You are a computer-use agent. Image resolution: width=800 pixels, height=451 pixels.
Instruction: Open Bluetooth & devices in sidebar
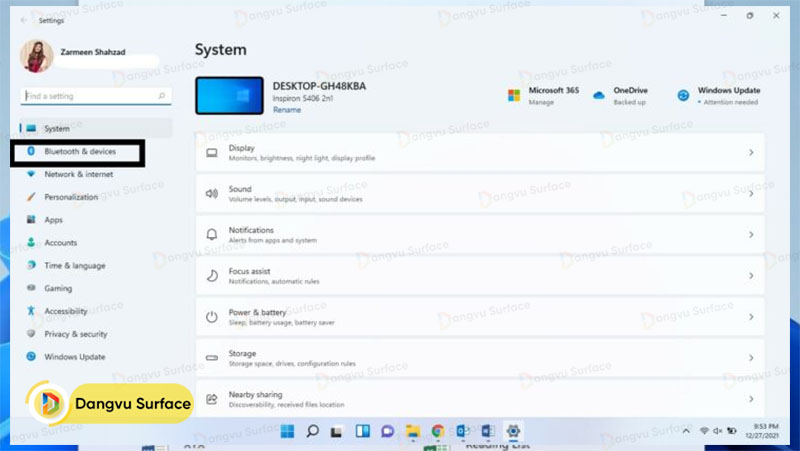point(78,152)
